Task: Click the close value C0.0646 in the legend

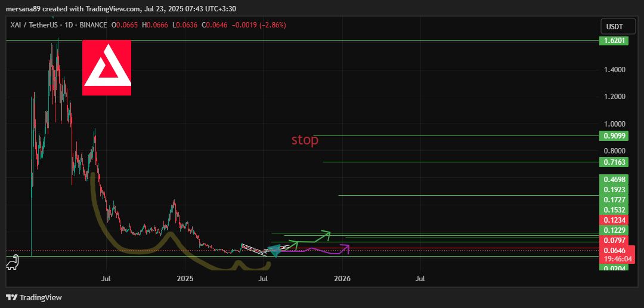Action: (214, 25)
